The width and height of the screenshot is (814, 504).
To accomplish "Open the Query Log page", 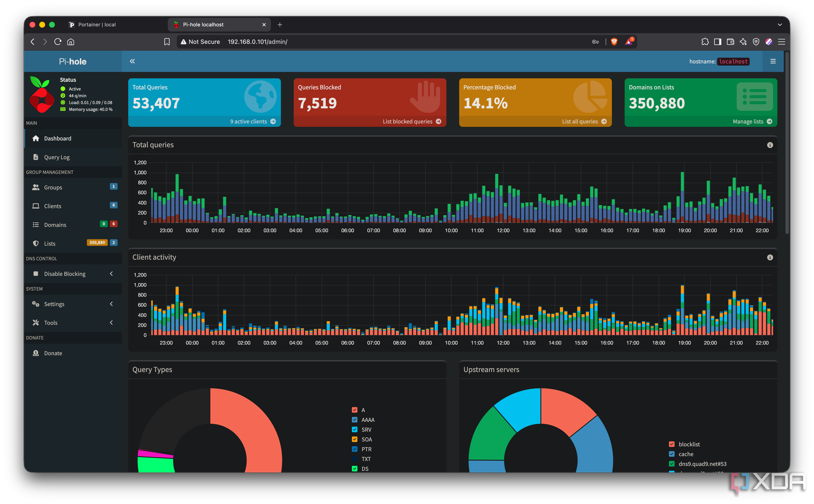I will coord(73,157).
